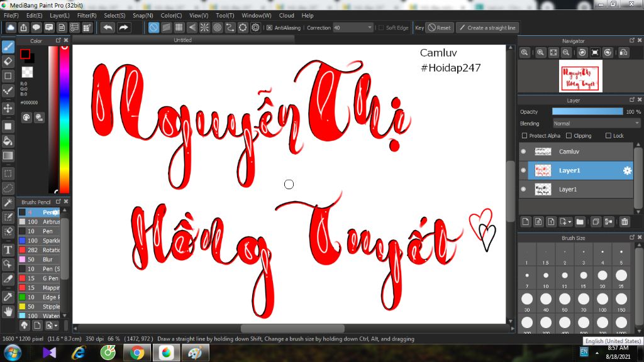644x362 pixels.
Task: Select the Magic Wand tool
Action: point(8,203)
